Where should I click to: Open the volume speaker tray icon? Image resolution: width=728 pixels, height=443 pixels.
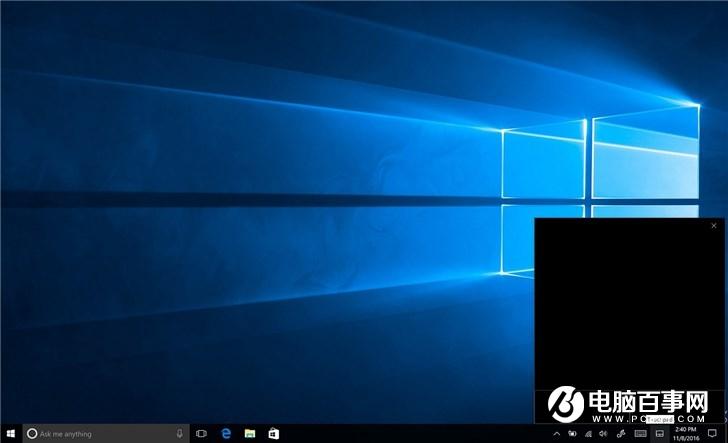[x=603, y=434]
